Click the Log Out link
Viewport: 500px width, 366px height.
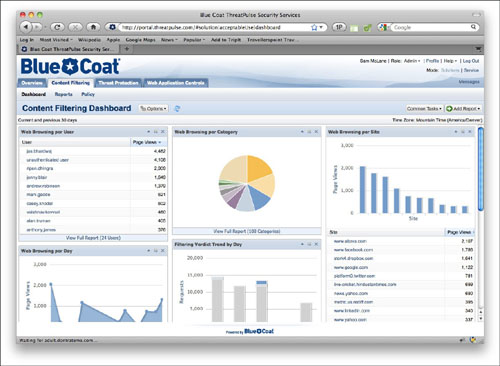click(471, 61)
